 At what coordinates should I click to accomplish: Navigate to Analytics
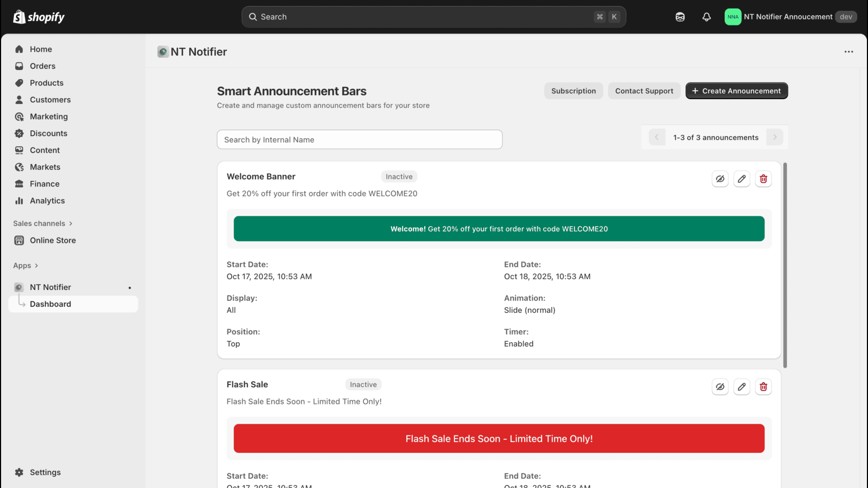pyautogui.click(x=46, y=201)
